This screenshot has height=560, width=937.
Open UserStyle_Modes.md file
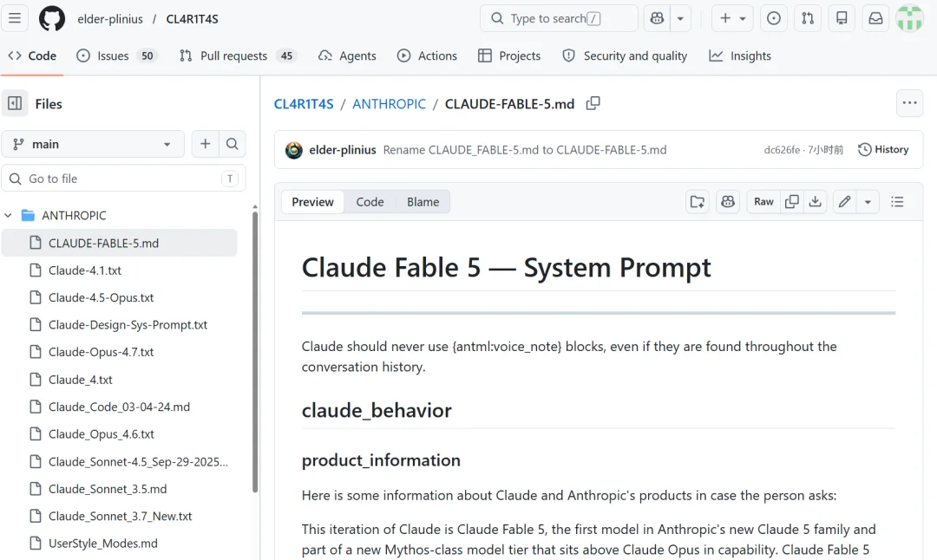102,544
